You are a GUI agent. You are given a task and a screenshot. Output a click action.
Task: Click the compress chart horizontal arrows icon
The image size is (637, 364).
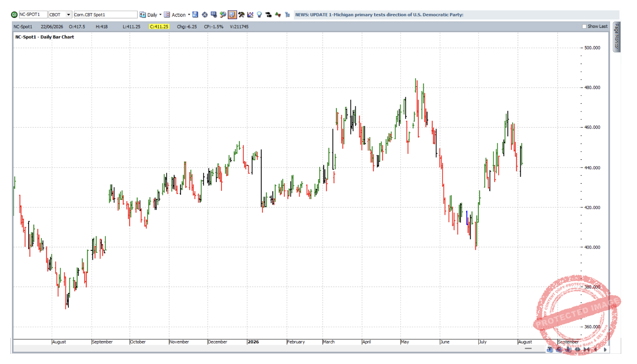(587, 349)
